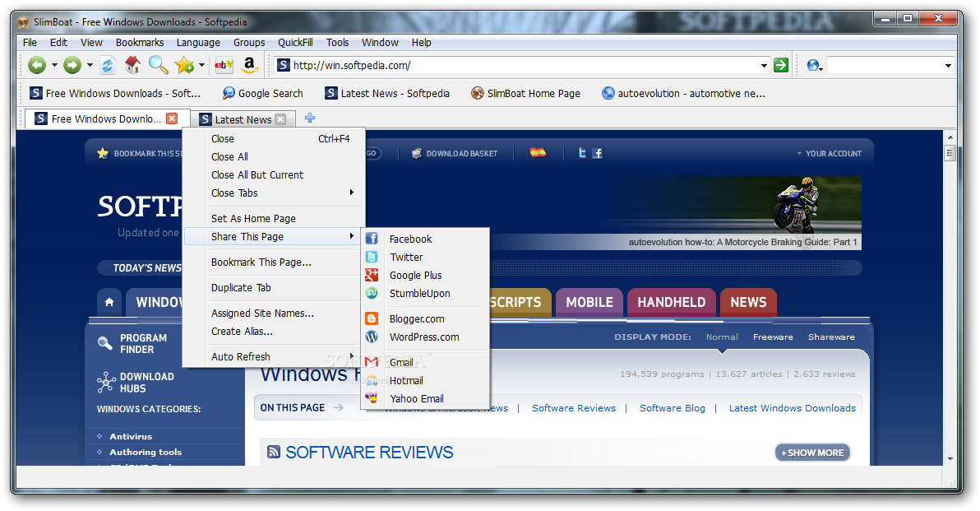Click the Softpedia home icon tab

109,302
